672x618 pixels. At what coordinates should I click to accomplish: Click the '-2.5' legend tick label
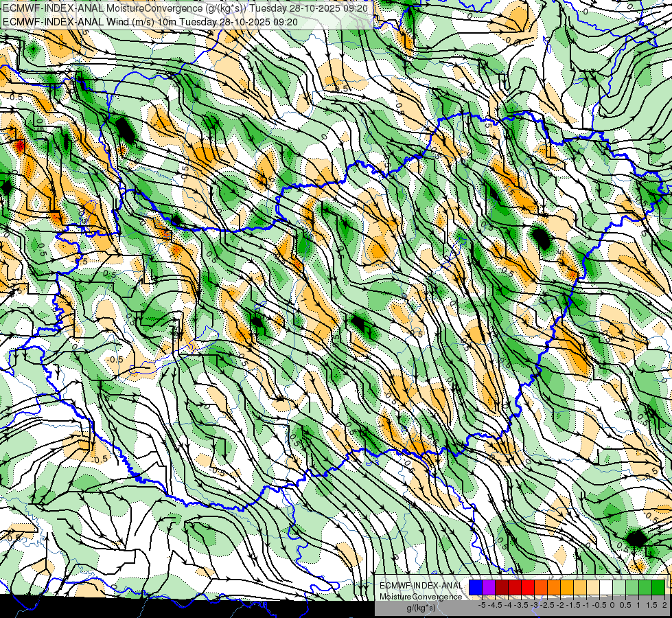point(546,605)
